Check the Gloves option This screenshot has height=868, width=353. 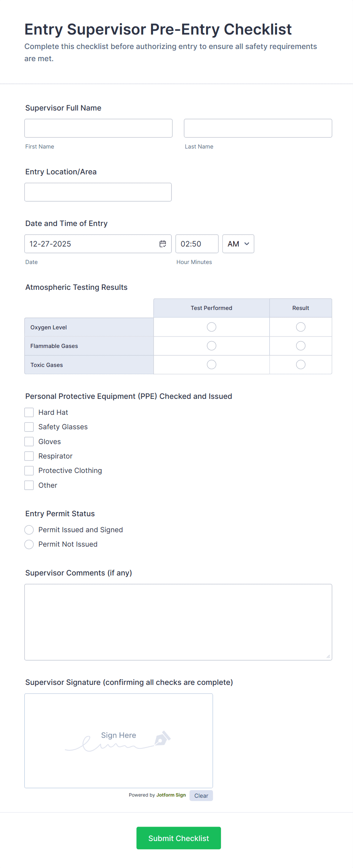point(29,441)
